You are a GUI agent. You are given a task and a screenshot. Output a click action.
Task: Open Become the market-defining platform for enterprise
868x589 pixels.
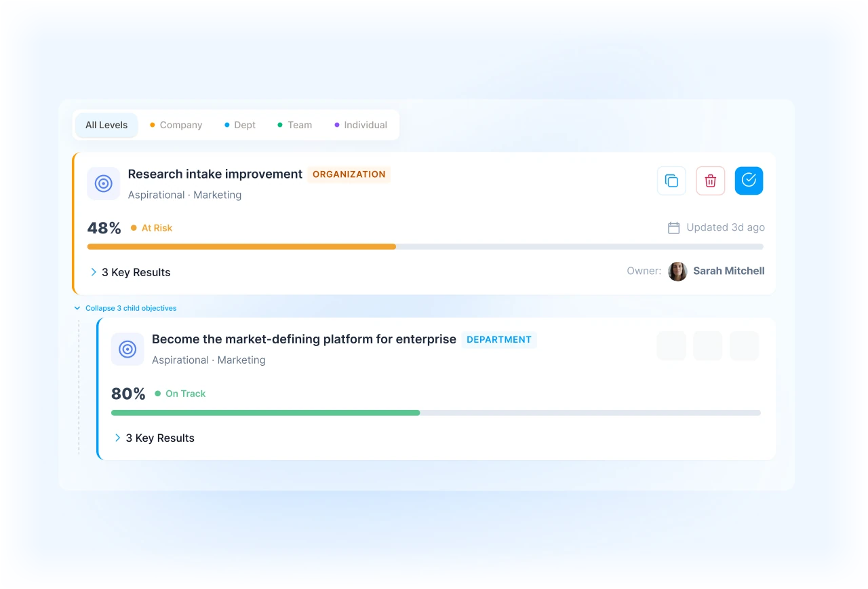coord(304,339)
